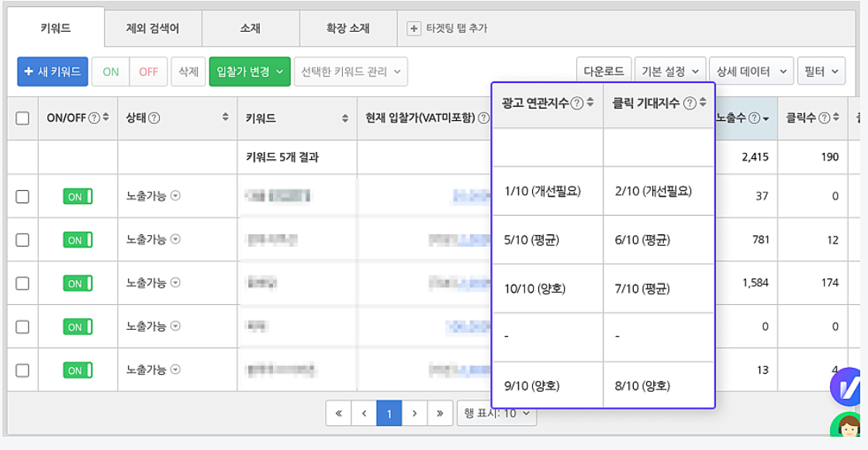The height and width of the screenshot is (450, 868).
Task: Open 행 표시 rows-per-page dropdown
Action: (x=497, y=414)
